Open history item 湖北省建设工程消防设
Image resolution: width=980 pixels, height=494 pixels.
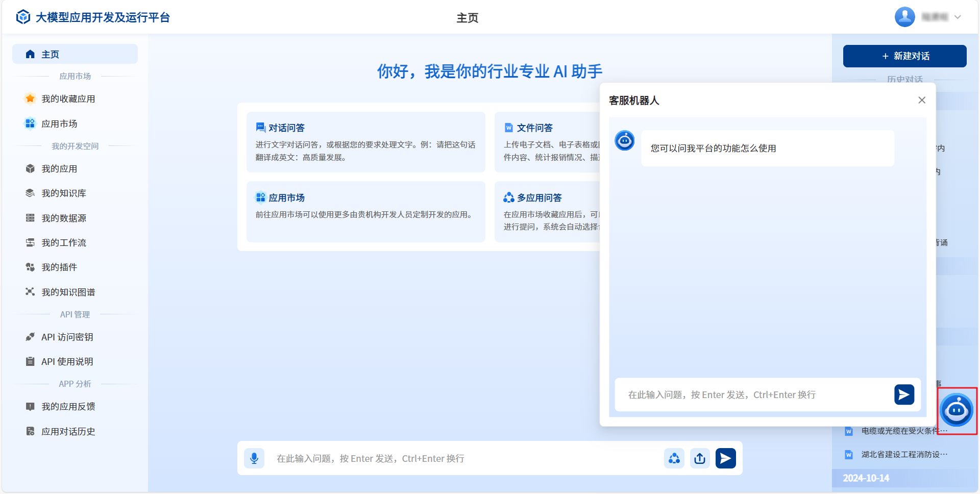click(903, 455)
